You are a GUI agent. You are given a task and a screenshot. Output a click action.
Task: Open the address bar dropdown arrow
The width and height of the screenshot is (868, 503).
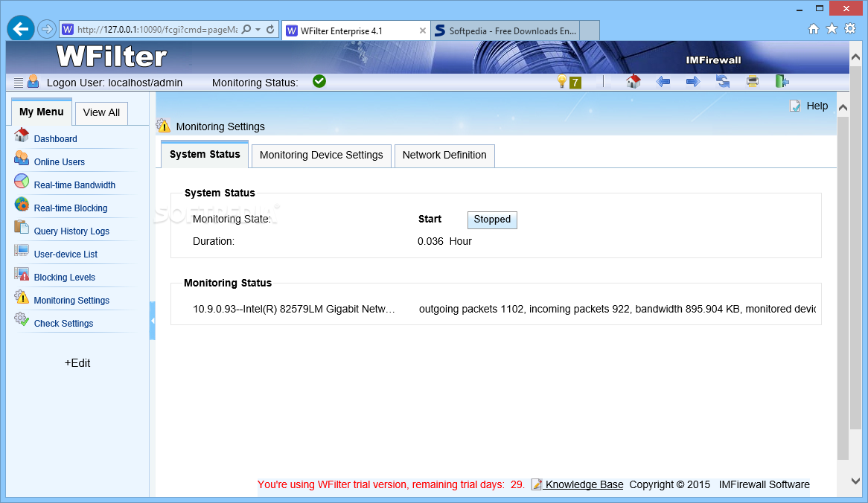pos(258,29)
